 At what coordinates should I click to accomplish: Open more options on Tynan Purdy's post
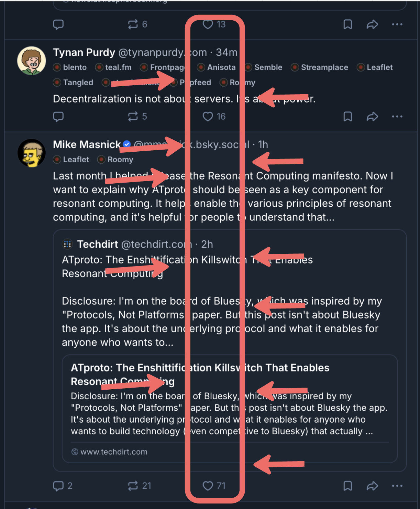tap(397, 117)
